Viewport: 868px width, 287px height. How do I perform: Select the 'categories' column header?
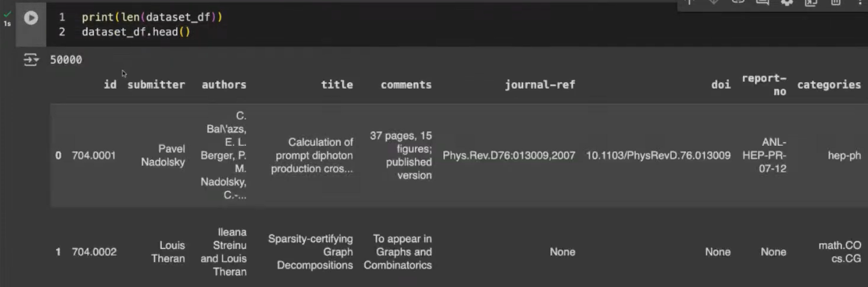pos(829,85)
